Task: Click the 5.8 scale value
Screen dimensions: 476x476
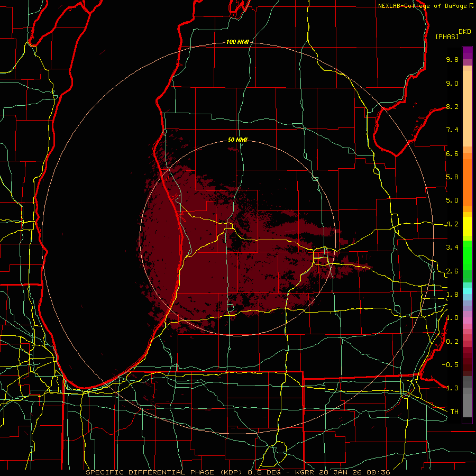Action: (x=452, y=177)
